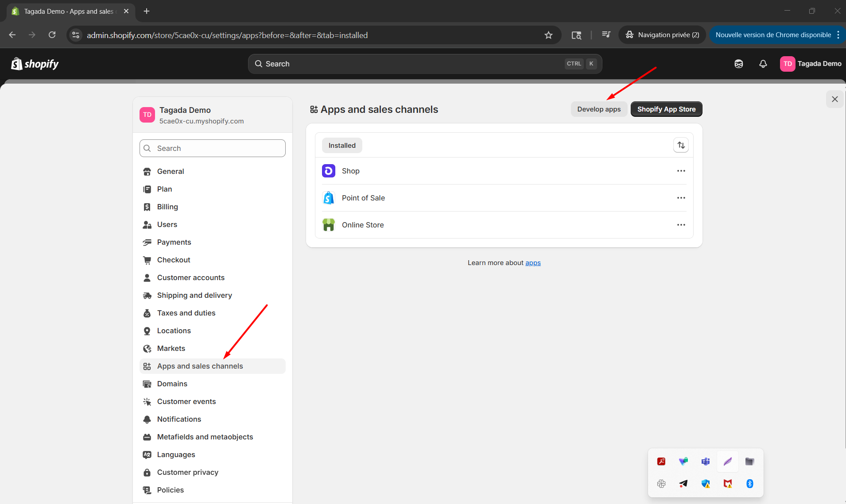Viewport: 846px width, 504px height.
Task: Click the Customer privacy lock icon
Action: [147, 473]
